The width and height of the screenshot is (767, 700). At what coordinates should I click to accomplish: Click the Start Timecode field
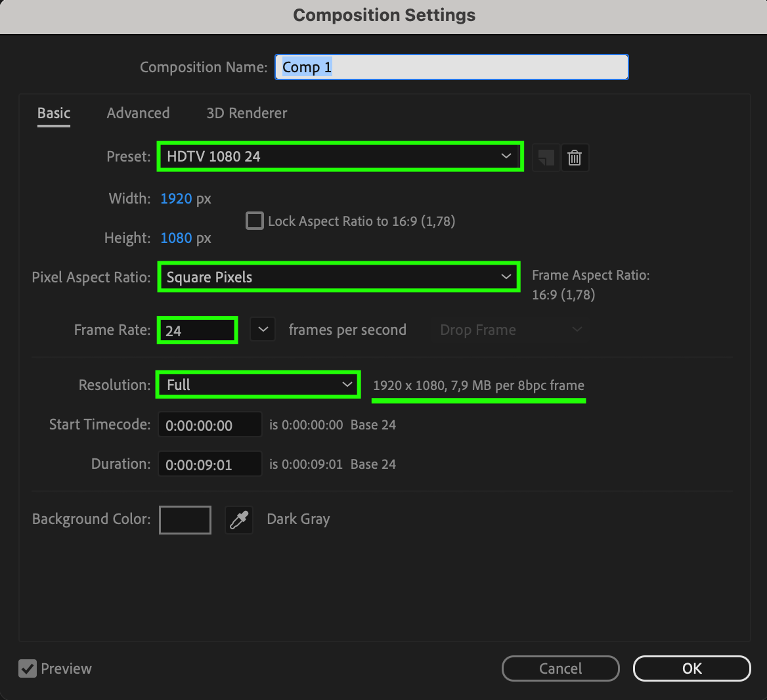coord(209,425)
